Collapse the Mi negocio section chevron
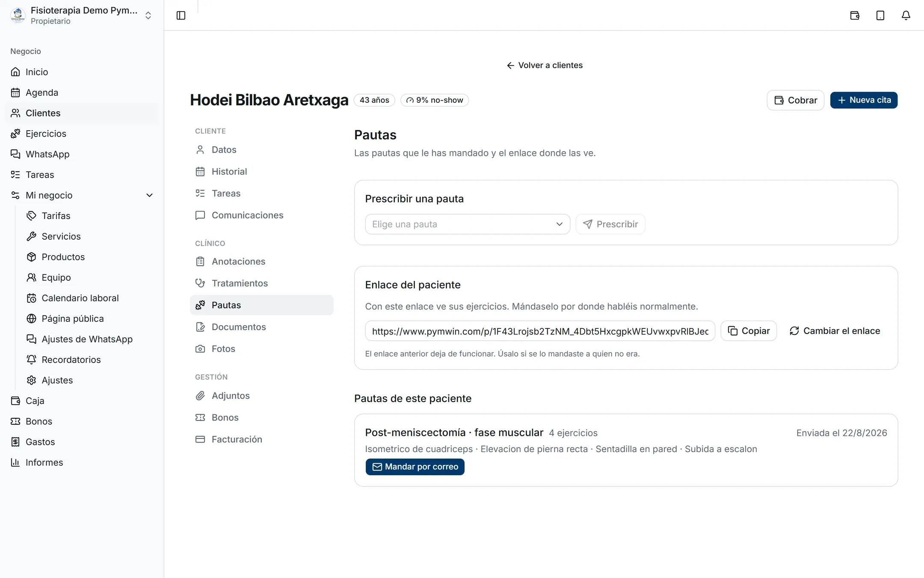924x578 pixels. point(149,195)
